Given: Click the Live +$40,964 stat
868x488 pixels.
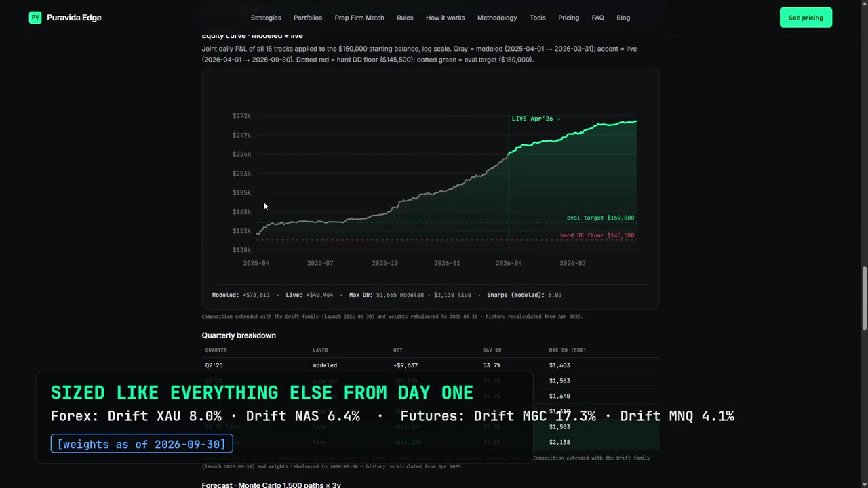Looking at the screenshot, I should 309,295.
